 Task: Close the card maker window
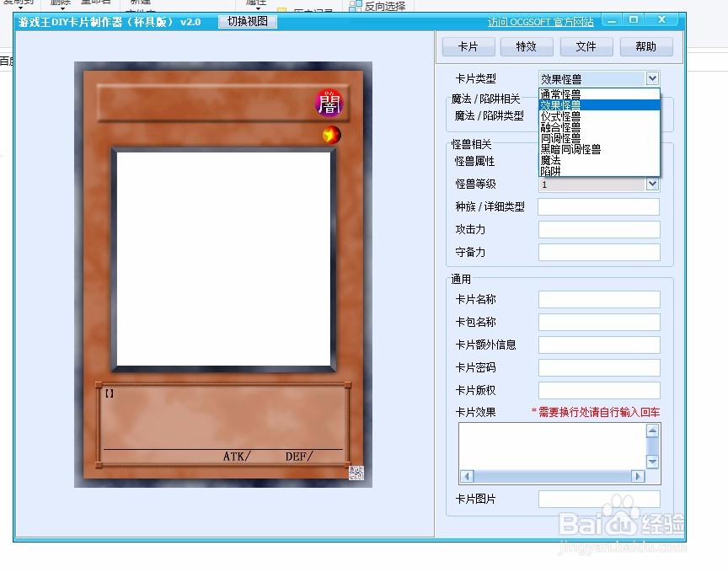click(662, 19)
